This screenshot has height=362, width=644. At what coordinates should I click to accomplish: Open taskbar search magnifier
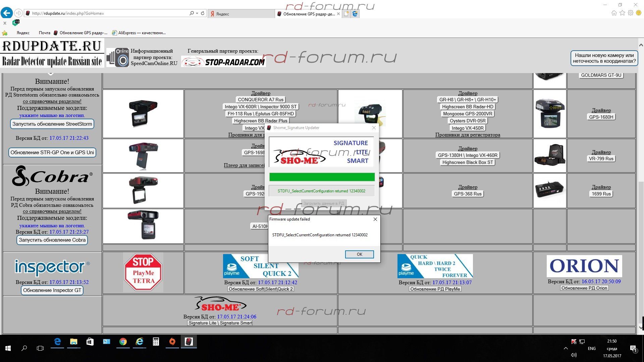[x=24, y=349]
